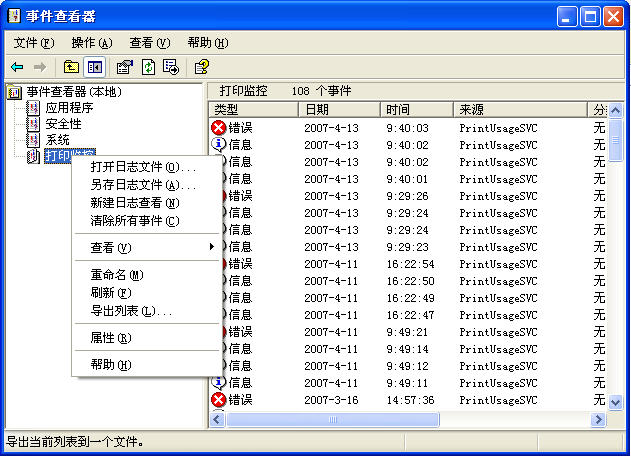Click the Back arrow in toolbar

17,67
